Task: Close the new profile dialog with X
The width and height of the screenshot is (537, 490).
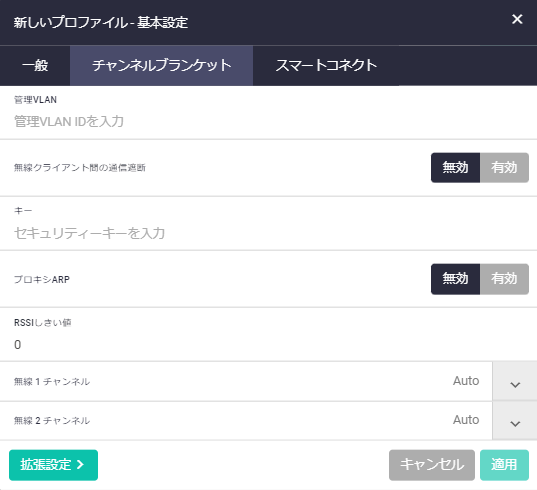Action: pos(517,19)
